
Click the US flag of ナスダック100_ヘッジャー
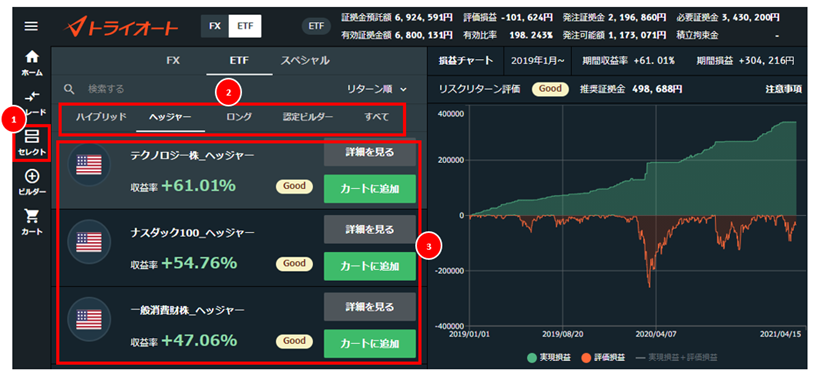click(x=89, y=240)
